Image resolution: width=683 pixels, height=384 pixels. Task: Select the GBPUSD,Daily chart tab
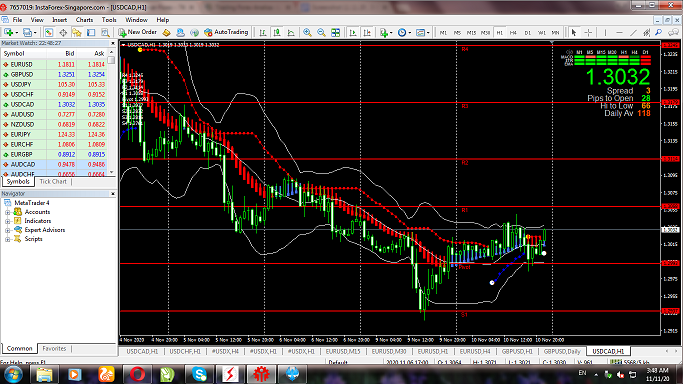click(x=561, y=351)
